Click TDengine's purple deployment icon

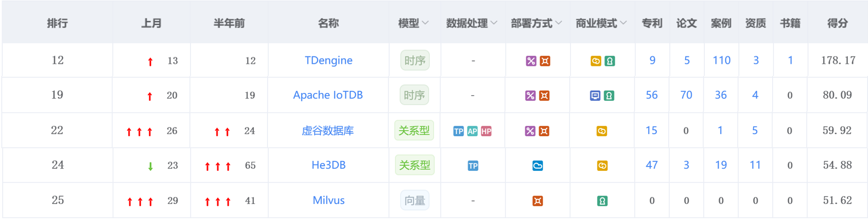point(531,61)
